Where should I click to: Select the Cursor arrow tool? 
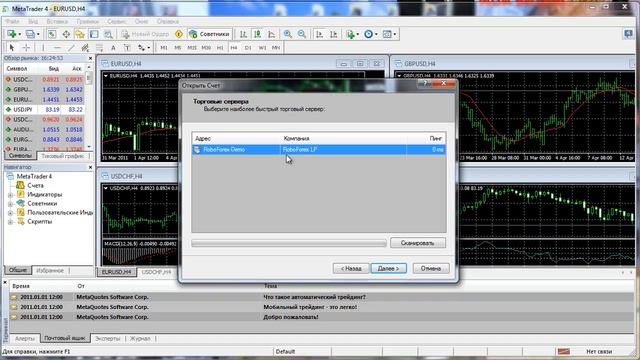pos(11,48)
